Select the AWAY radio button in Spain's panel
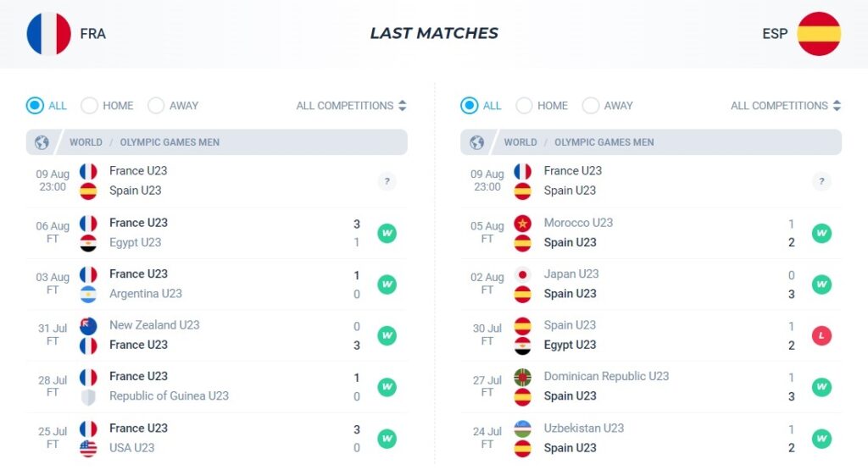This screenshot has height=470, width=868. [x=591, y=106]
